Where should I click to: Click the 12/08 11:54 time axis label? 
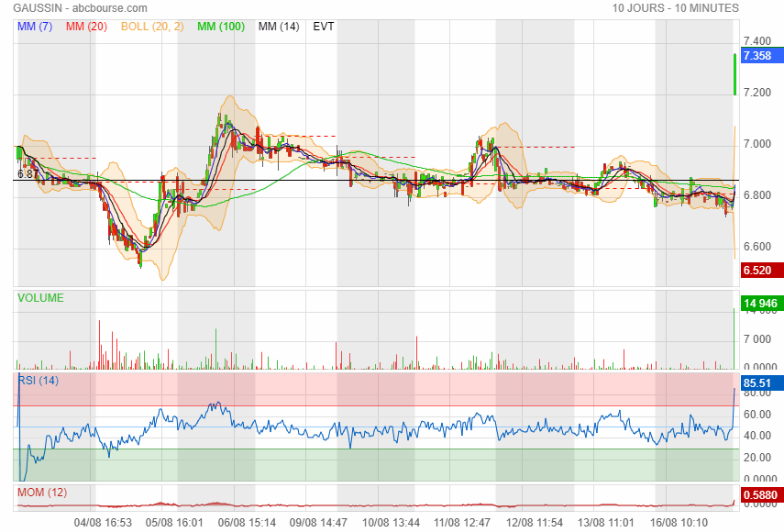pyautogui.click(x=535, y=523)
